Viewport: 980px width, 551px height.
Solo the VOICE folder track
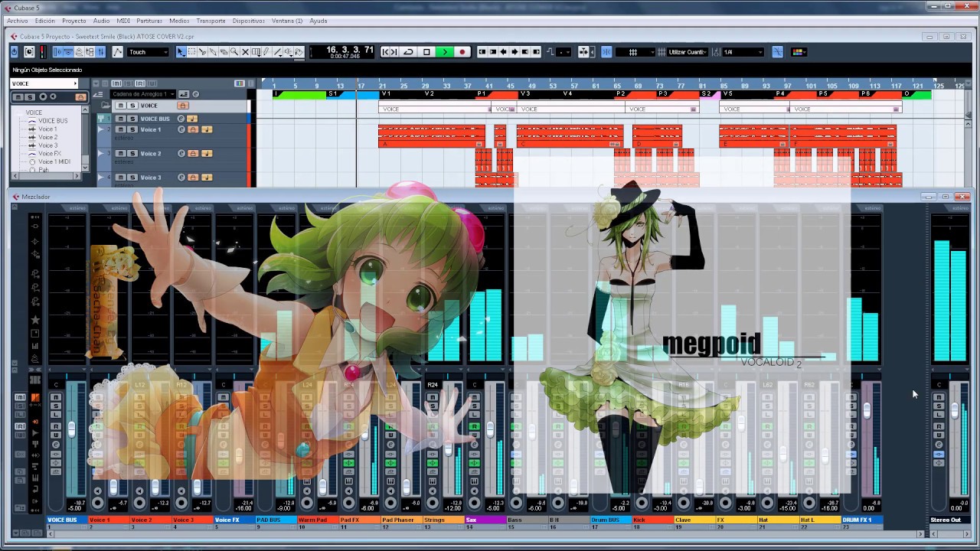132,106
